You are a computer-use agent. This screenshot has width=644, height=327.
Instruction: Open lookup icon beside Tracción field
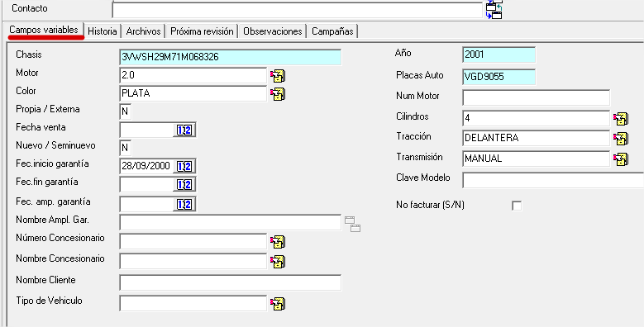(621, 138)
